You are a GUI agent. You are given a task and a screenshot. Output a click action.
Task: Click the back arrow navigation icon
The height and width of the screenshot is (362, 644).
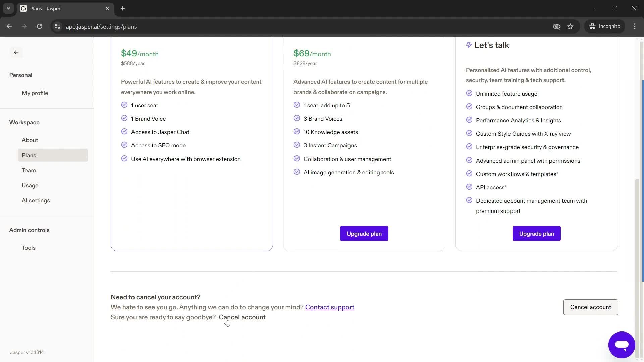16,52
